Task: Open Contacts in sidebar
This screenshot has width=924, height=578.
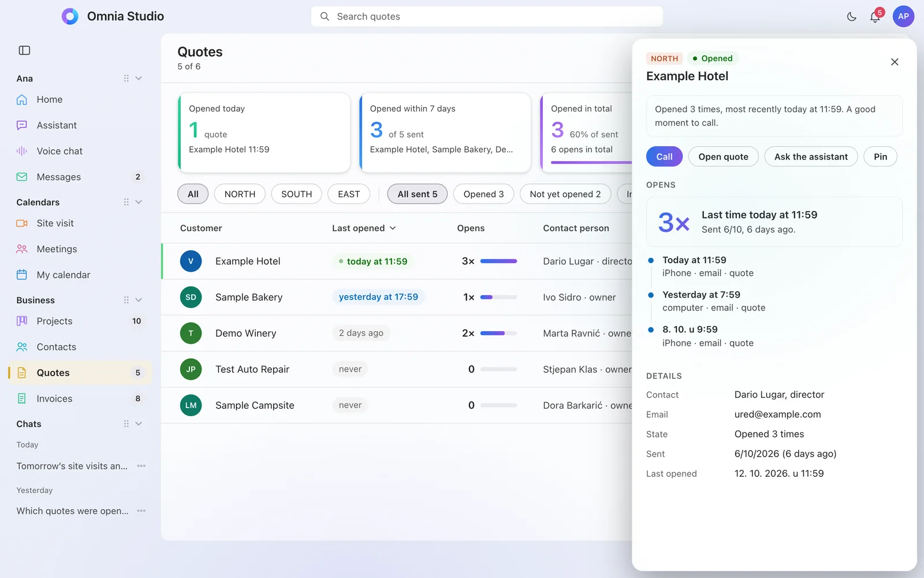Action: tap(80, 347)
